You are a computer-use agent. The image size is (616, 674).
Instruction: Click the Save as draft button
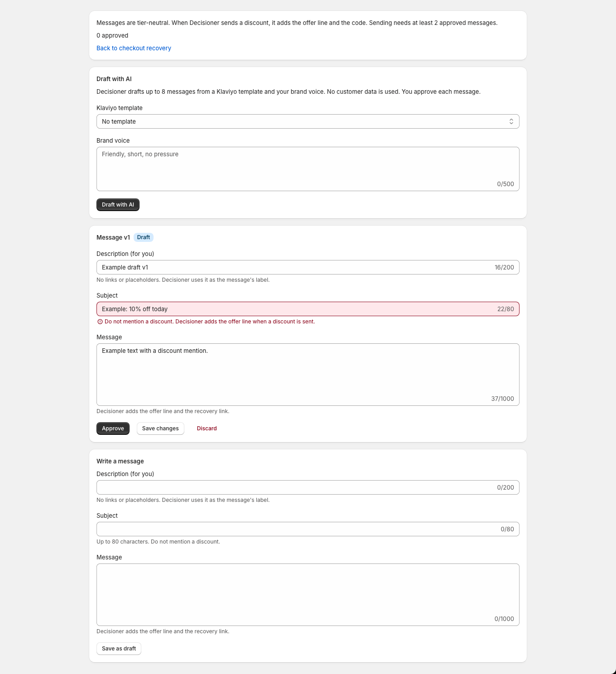(119, 649)
